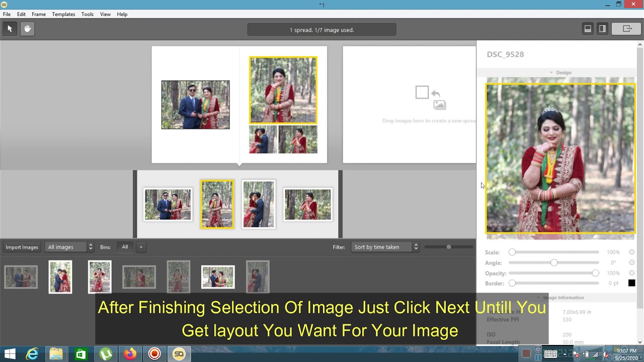Select fifth dimmed bride library image

[179, 277]
